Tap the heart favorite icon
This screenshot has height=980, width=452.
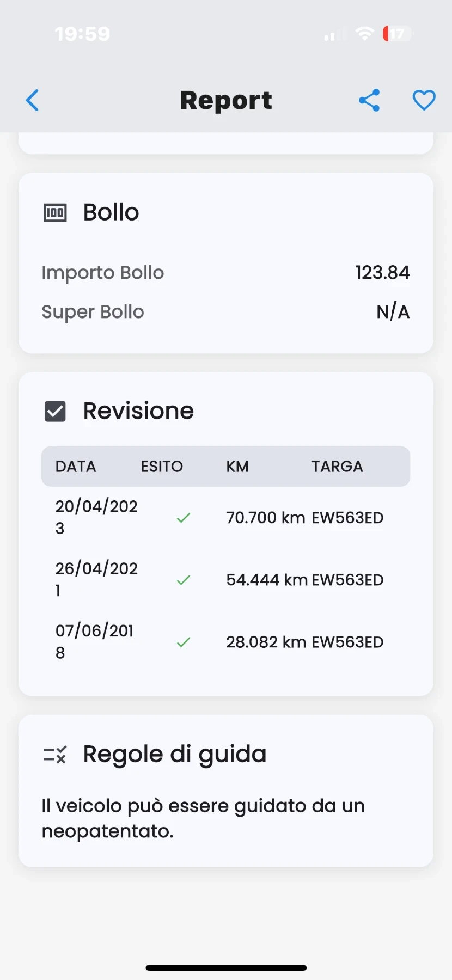coord(424,100)
